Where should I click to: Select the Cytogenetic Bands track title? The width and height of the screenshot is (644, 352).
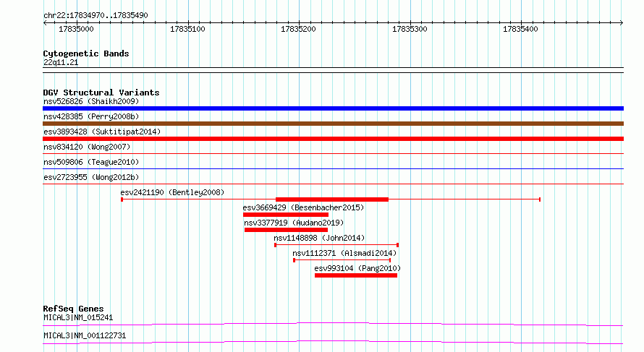[x=86, y=53]
